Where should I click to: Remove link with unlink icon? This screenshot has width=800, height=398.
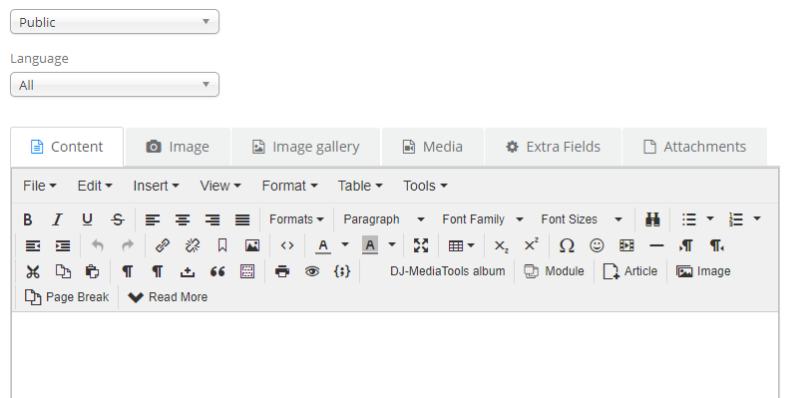[x=192, y=246]
